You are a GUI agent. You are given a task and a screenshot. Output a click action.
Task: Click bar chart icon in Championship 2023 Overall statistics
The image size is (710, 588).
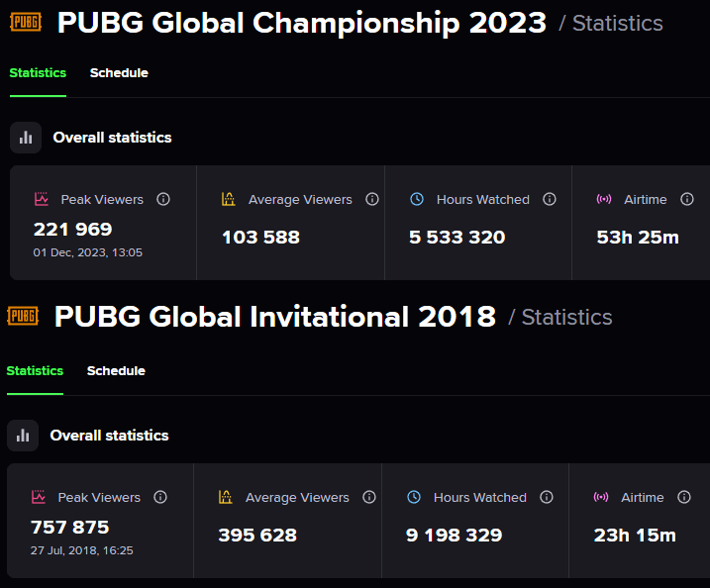click(x=26, y=138)
